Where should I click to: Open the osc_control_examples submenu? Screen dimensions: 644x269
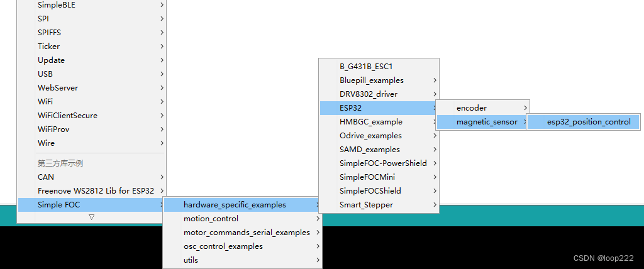(x=242, y=246)
